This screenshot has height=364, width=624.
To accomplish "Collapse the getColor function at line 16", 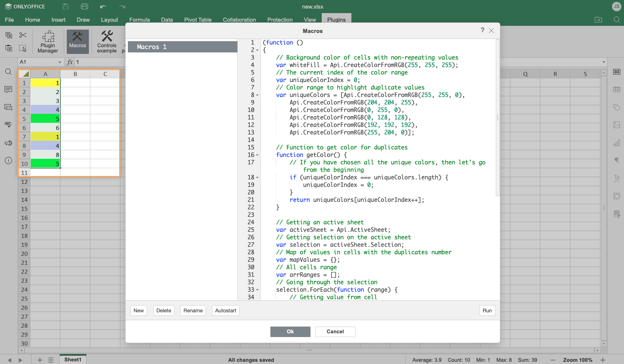I will pos(257,155).
